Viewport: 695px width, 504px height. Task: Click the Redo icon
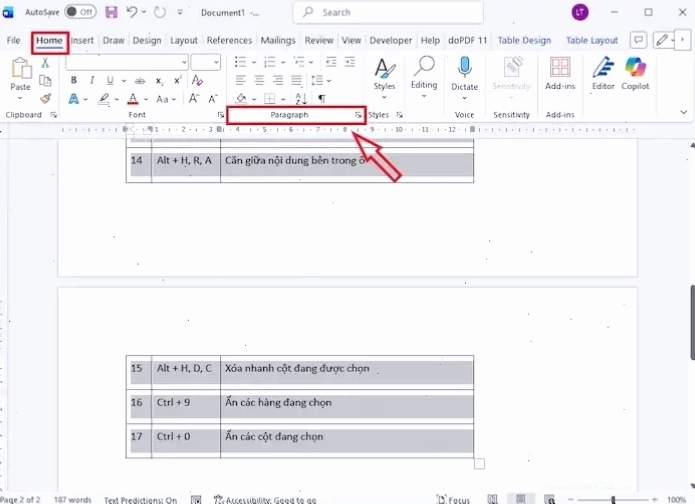pyautogui.click(x=160, y=12)
